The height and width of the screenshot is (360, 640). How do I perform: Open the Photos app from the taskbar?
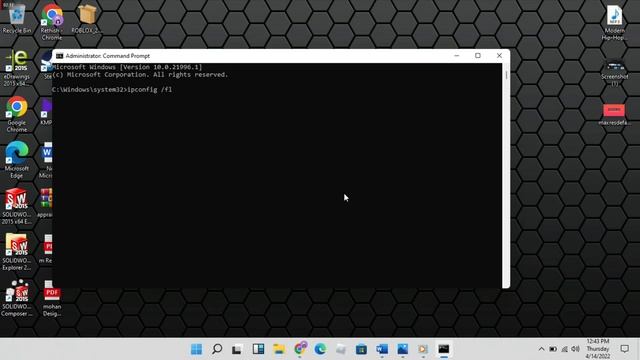pyautogui.click(x=402, y=349)
